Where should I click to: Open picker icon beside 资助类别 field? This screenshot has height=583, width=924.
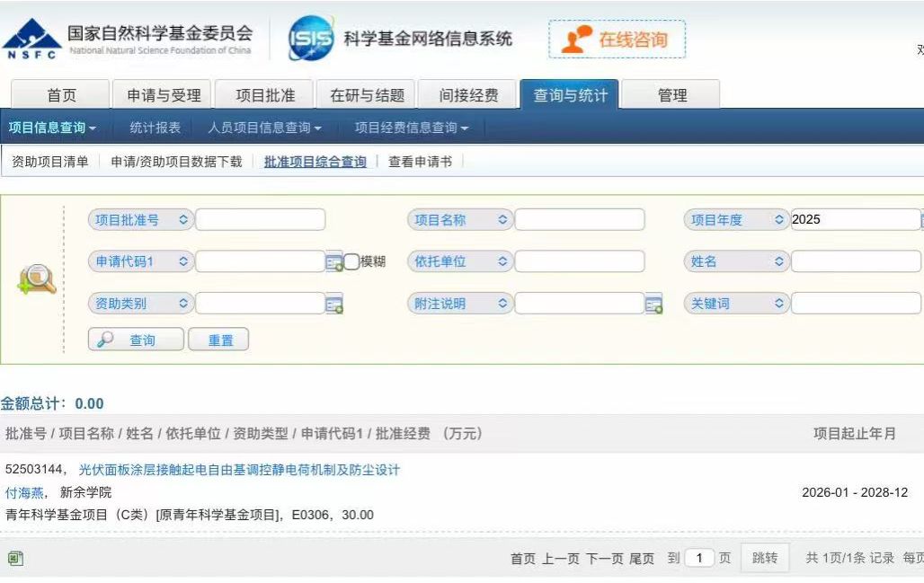(x=333, y=305)
